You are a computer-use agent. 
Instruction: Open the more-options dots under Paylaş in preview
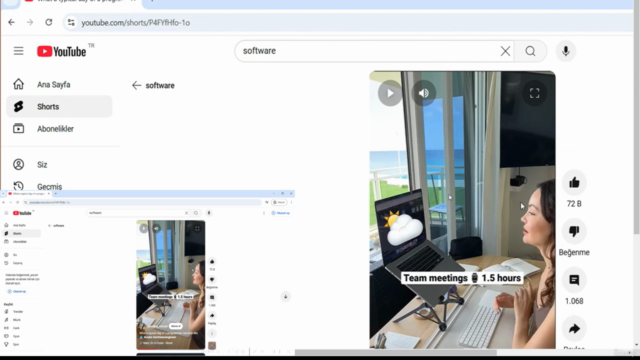212,333
